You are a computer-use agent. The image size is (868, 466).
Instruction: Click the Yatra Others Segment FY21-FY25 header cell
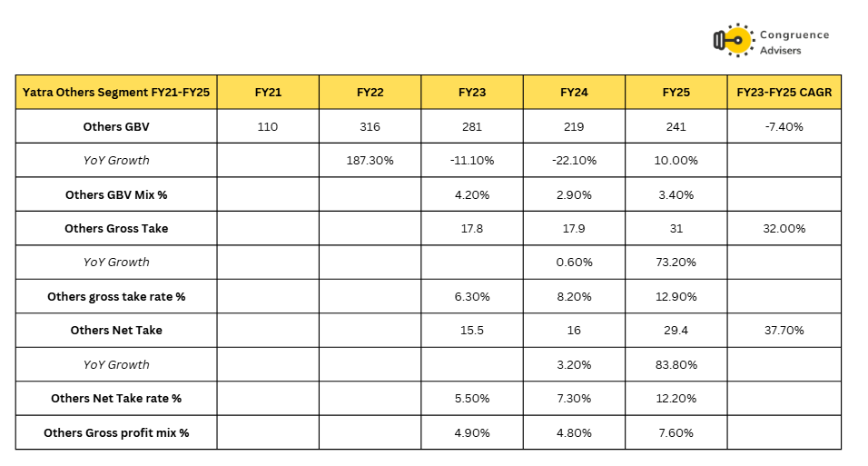click(116, 93)
